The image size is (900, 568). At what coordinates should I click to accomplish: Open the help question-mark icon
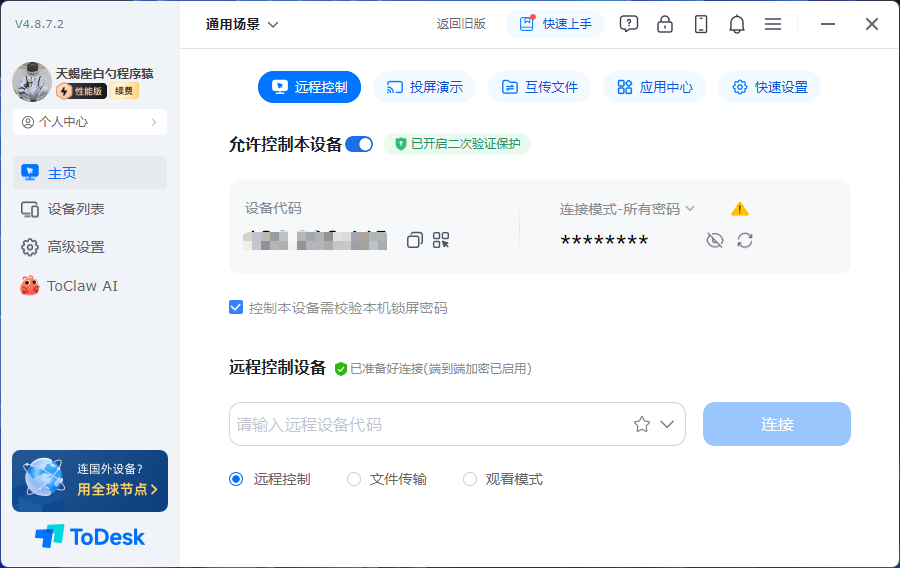click(x=629, y=24)
